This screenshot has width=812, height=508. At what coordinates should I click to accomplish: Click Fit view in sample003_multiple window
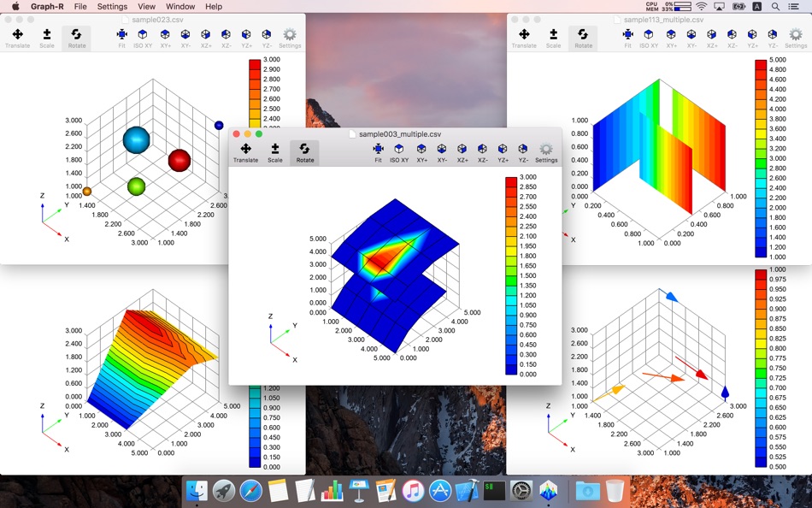pyautogui.click(x=378, y=153)
